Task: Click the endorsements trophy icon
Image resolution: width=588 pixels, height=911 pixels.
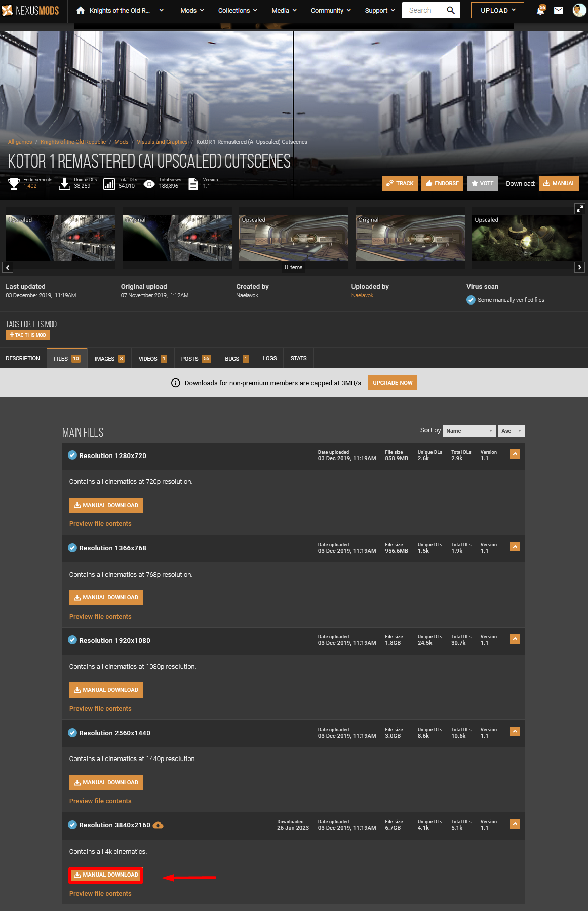Action: [14, 183]
